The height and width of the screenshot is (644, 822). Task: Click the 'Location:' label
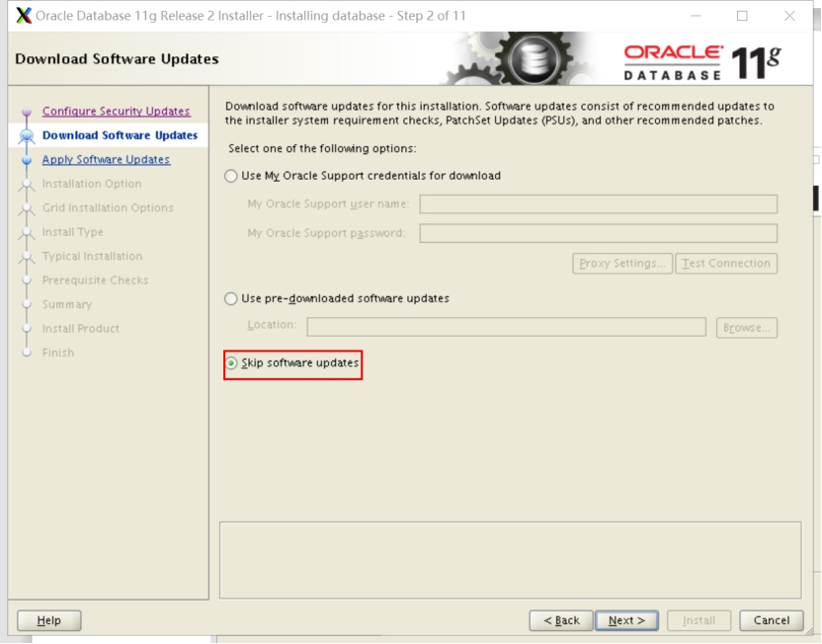click(x=272, y=325)
